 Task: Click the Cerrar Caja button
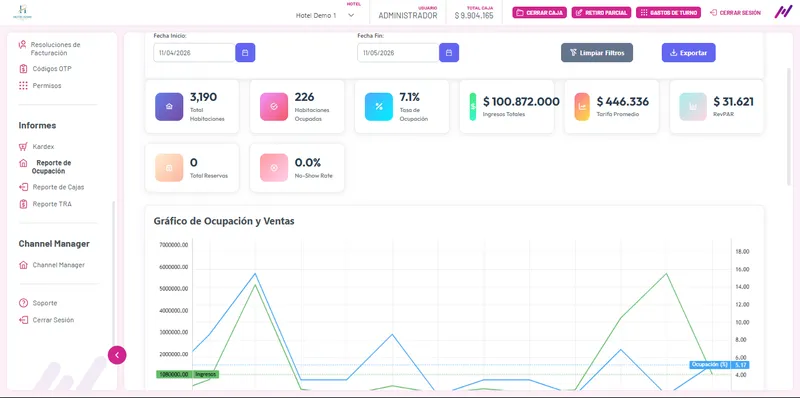point(539,13)
